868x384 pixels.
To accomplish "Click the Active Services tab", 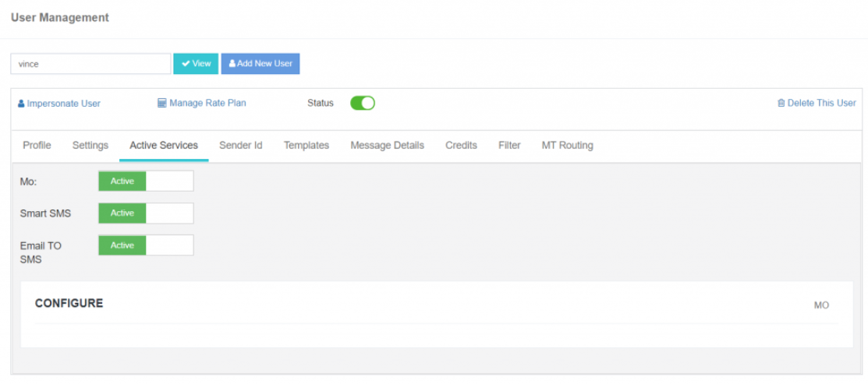I will [164, 146].
